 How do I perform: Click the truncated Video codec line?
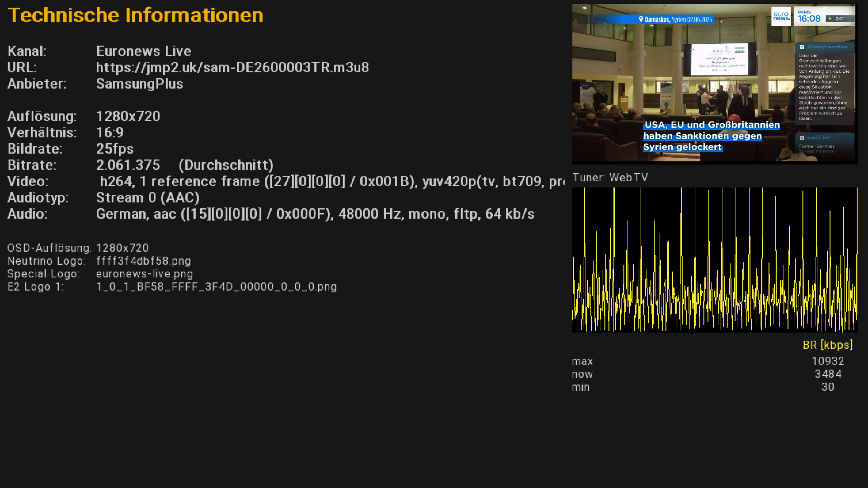[330, 182]
